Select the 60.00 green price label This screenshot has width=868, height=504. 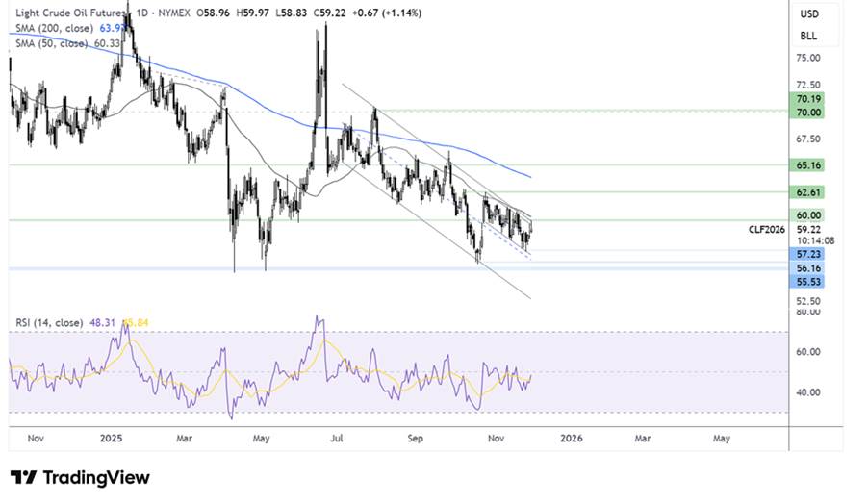click(x=808, y=215)
